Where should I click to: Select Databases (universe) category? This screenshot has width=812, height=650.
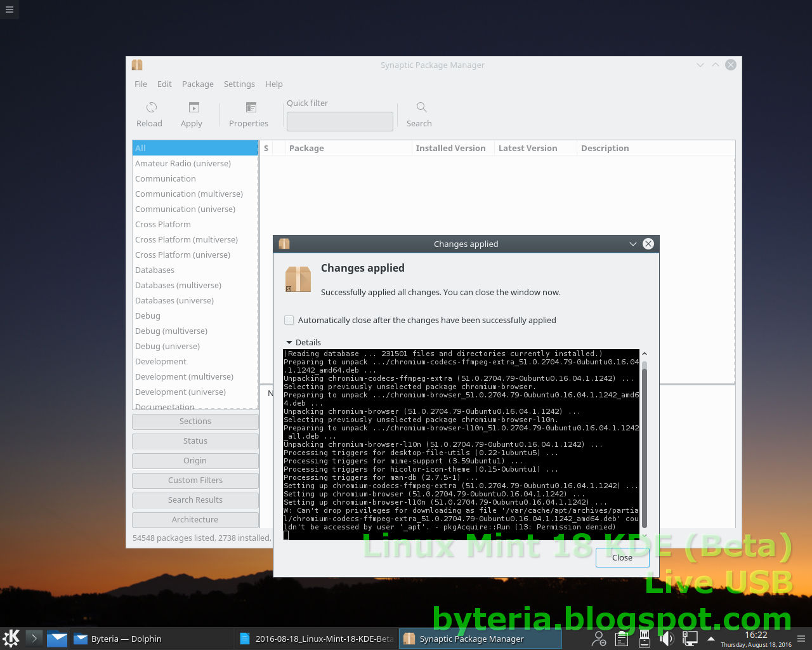click(x=195, y=300)
